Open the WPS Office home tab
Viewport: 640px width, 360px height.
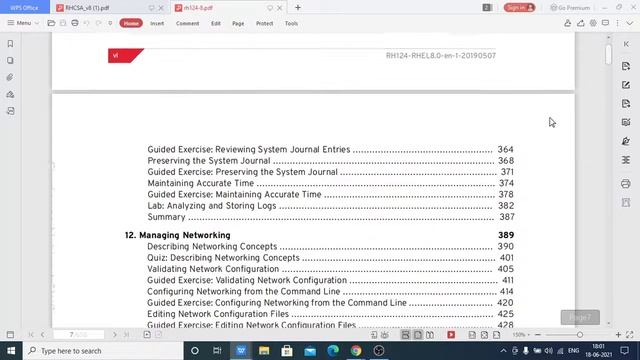click(24, 8)
